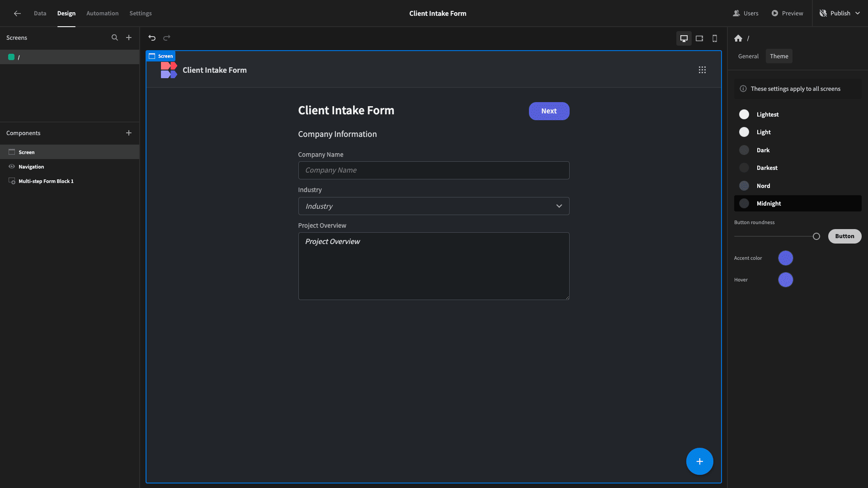Screen dimensions: 868x488
Task: Go to the Data tab
Action: coord(40,14)
